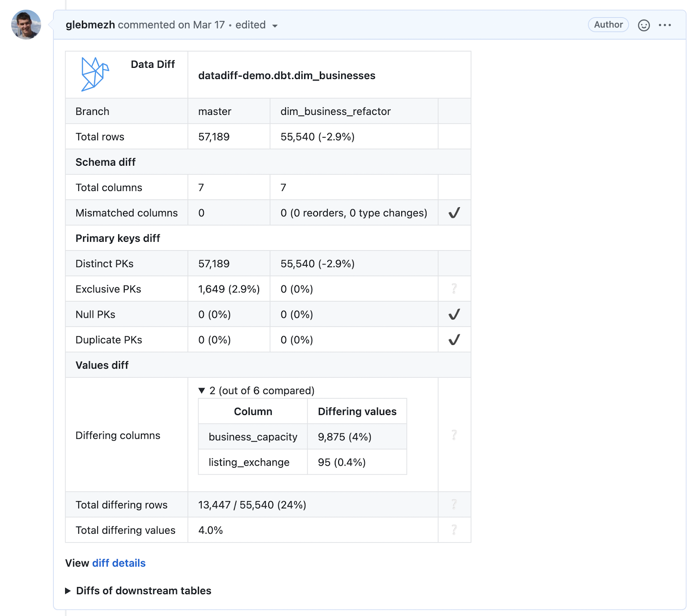
Task: Click the question mark beside Exclusive PKs
Action: click(x=454, y=289)
